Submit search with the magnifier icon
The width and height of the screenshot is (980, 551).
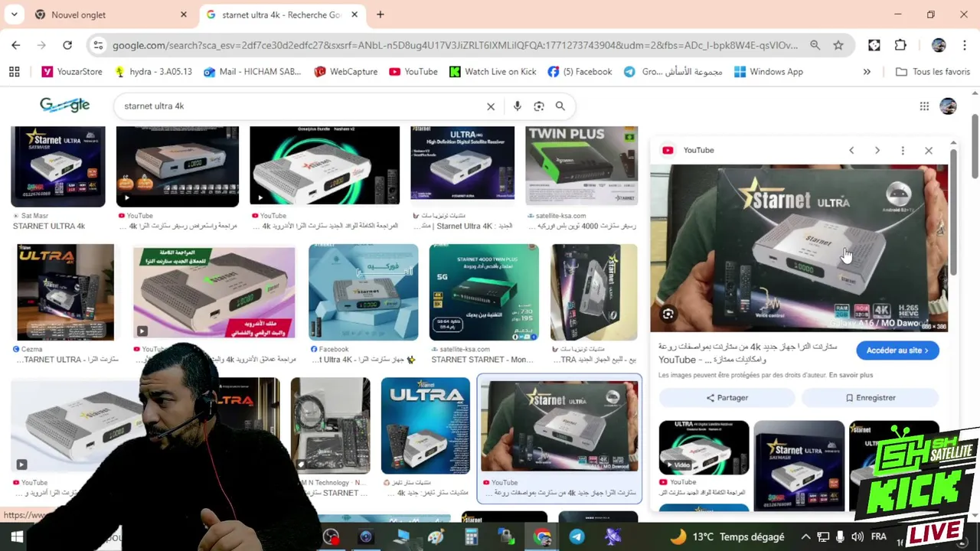(x=560, y=106)
